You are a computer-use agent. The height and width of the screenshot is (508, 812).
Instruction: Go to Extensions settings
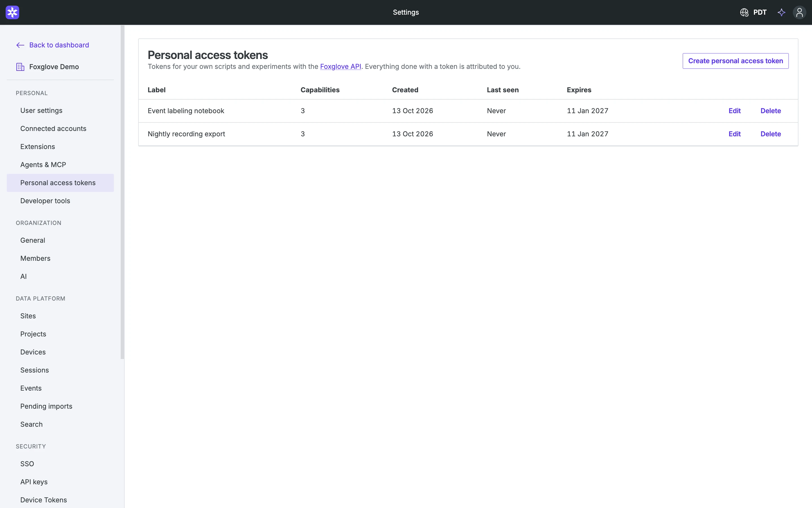60,147
